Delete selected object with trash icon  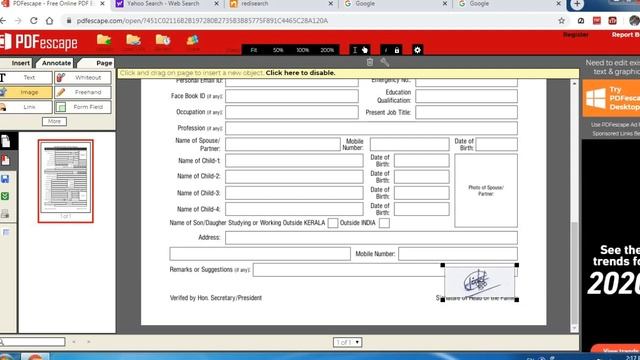click(x=370, y=62)
